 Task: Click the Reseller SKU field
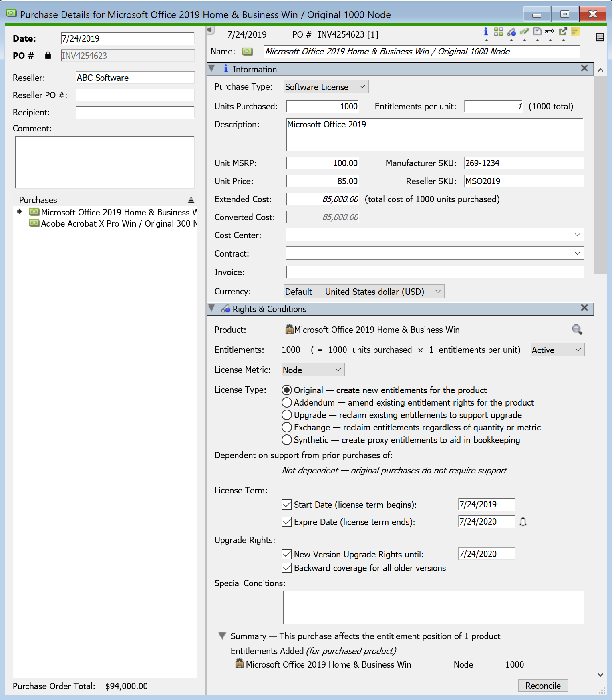[523, 181]
